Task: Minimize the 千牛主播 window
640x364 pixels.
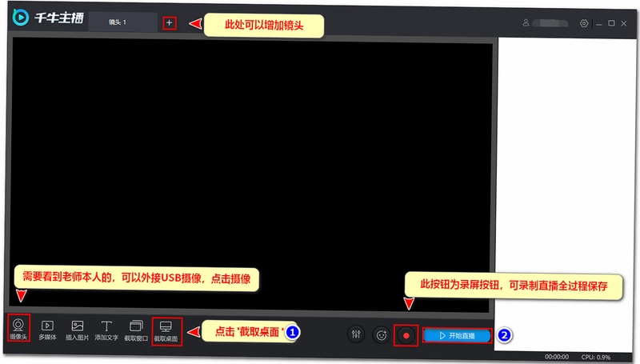Action: click(598, 24)
